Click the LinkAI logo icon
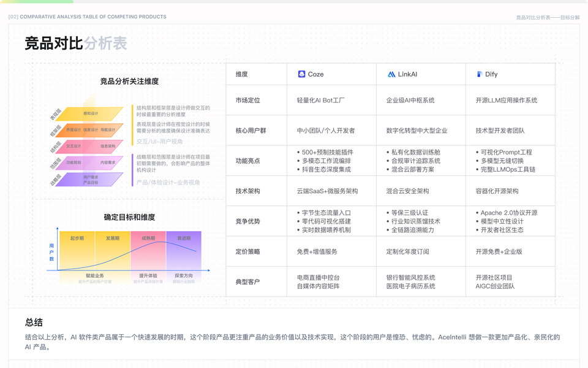 (x=391, y=74)
